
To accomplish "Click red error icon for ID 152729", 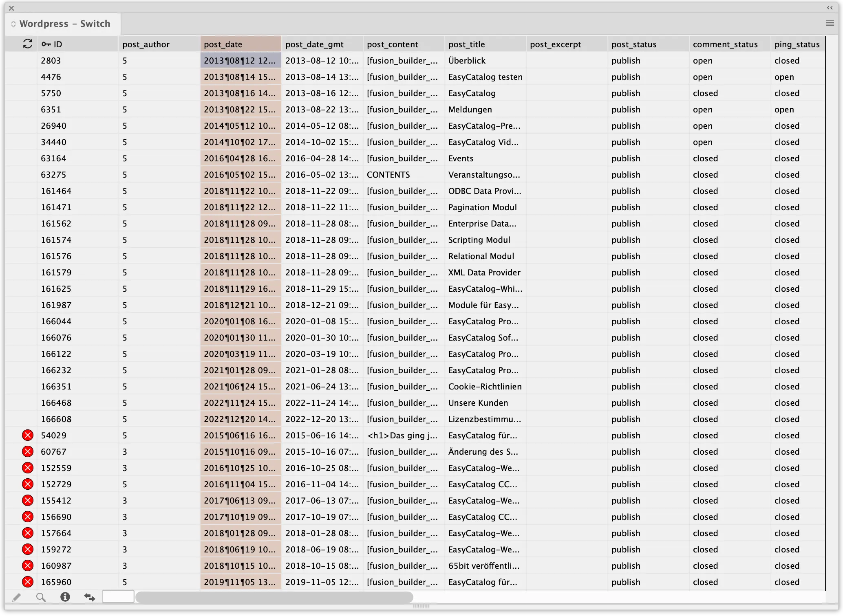I will 28,484.
